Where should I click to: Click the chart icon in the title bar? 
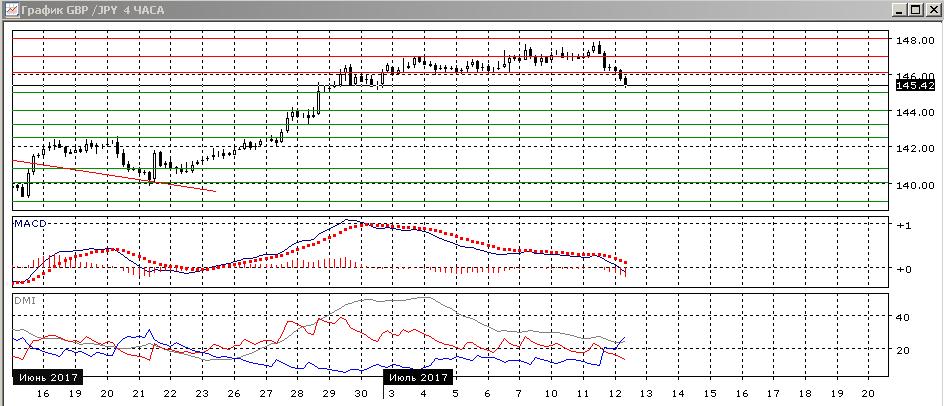coord(10,10)
